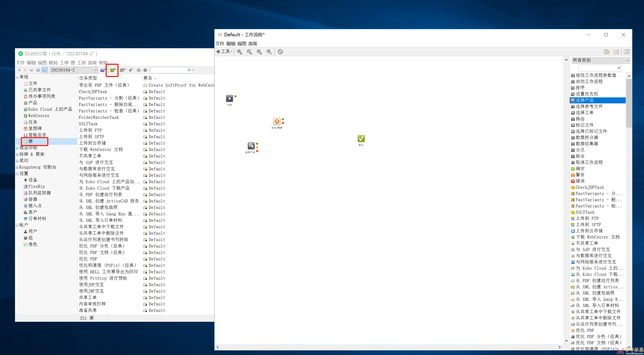The width and height of the screenshot is (644, 355).
Task: Click the info icon in Automation Engine toolbar
Action: [145, 70]
